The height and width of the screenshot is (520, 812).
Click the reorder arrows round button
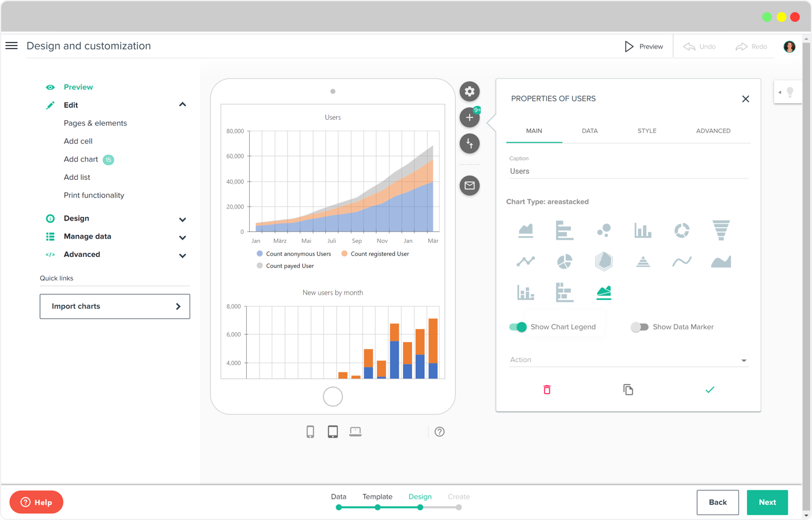click(470, 144)
